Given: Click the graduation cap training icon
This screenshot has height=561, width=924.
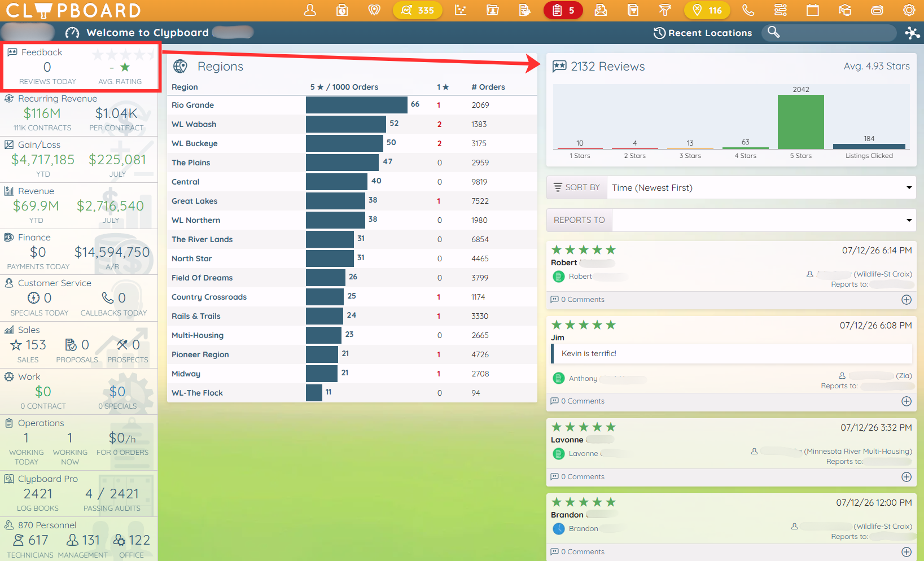Looking at the screenshot, I should pyautogui.click(x=845, y=10).
